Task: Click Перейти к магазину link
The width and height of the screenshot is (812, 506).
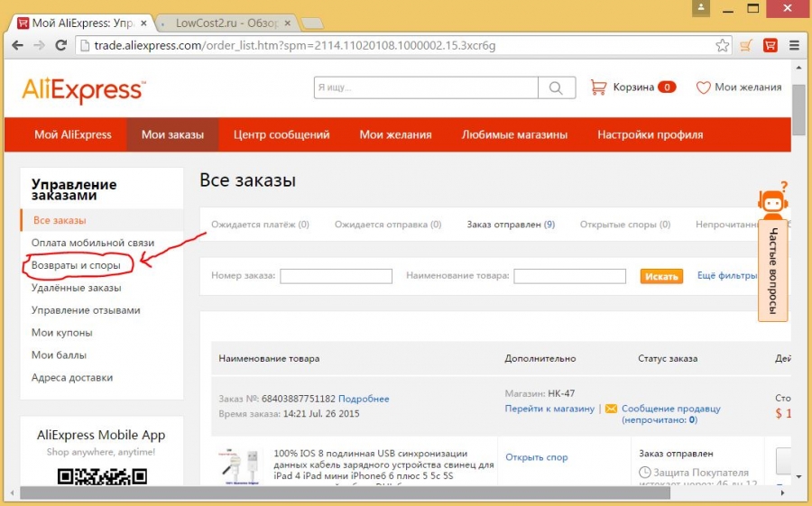Action: (549, 409)
